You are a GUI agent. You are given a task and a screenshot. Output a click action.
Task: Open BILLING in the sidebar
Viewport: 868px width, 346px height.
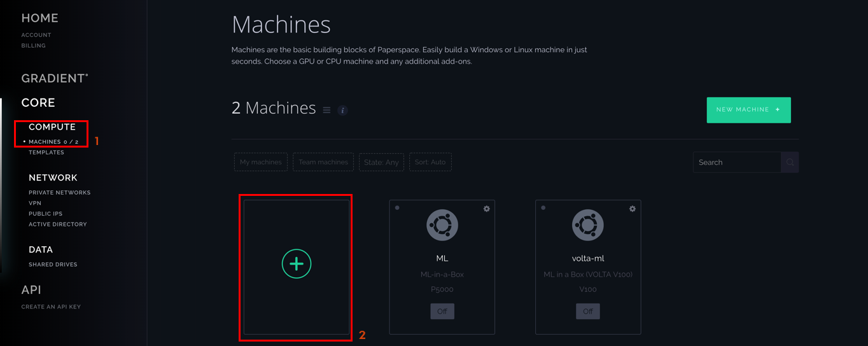[34, 46]
